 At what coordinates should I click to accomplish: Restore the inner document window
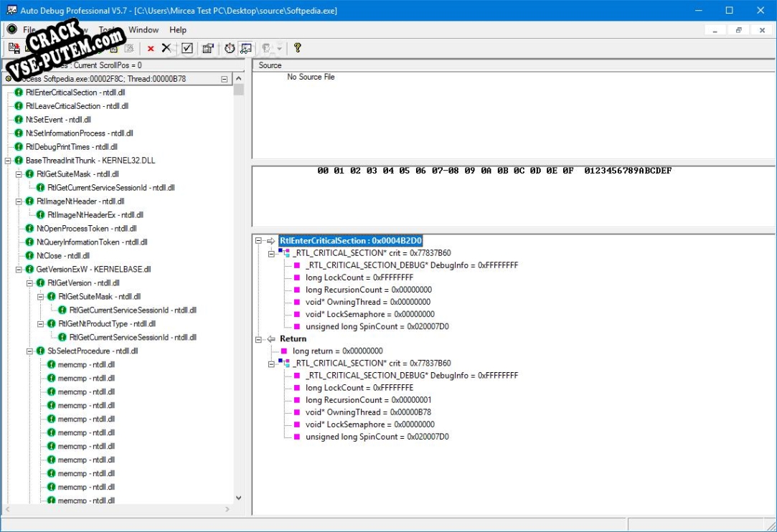[x=738, y=30]
